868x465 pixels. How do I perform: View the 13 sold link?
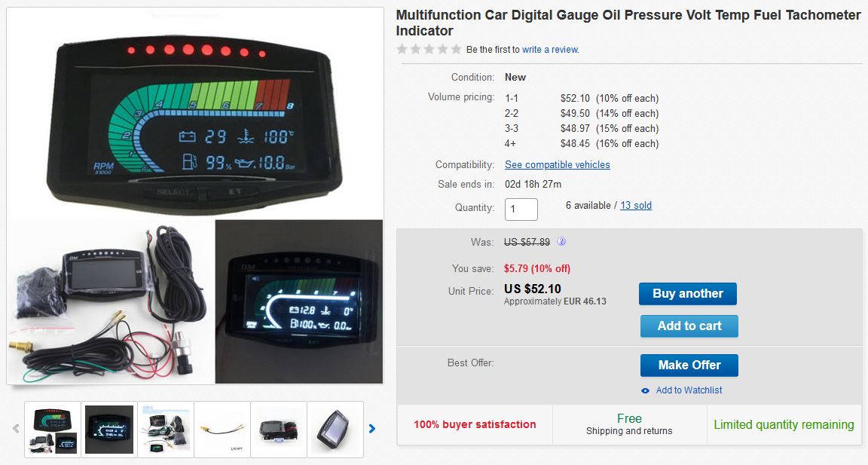[x=635, y=206]
